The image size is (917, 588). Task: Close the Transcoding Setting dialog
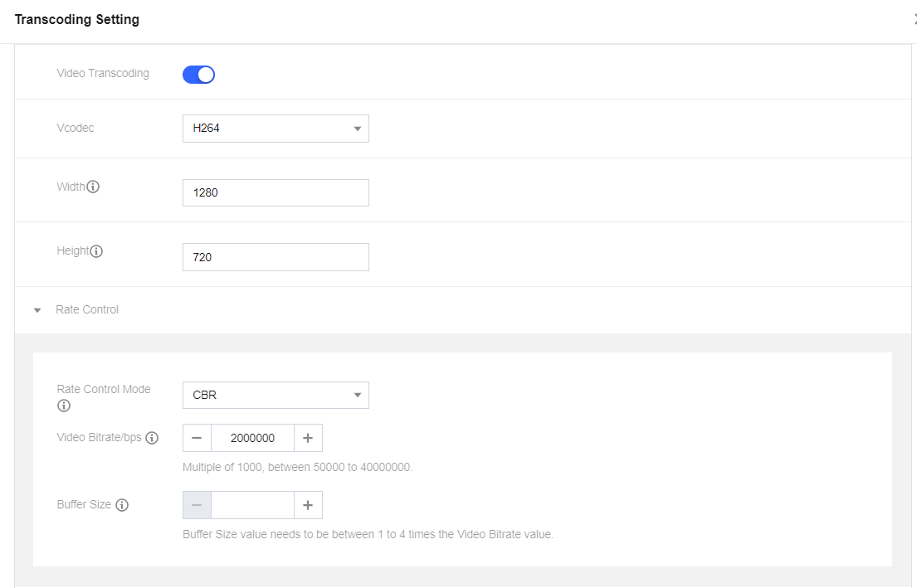pyautogui.click(x=915, y=19)
